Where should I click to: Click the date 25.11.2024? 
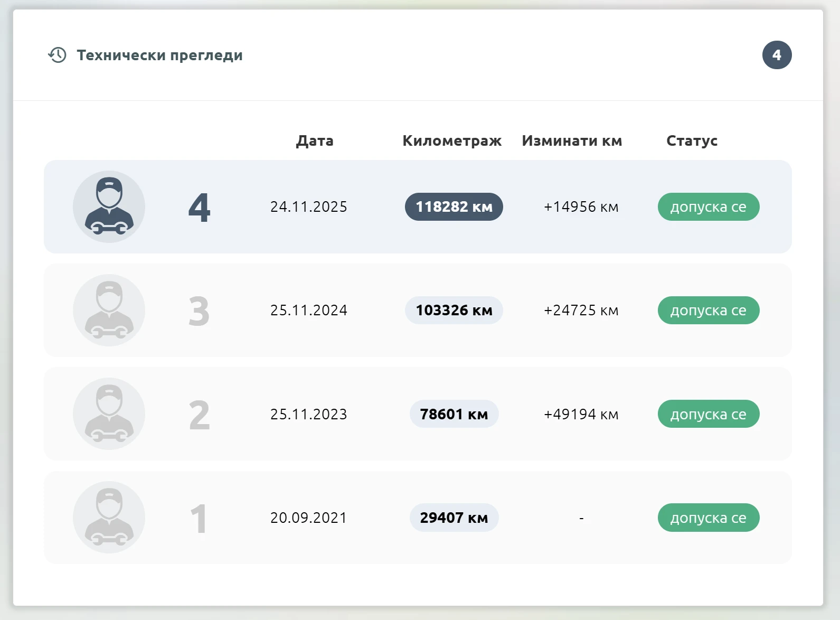(309, 310)
